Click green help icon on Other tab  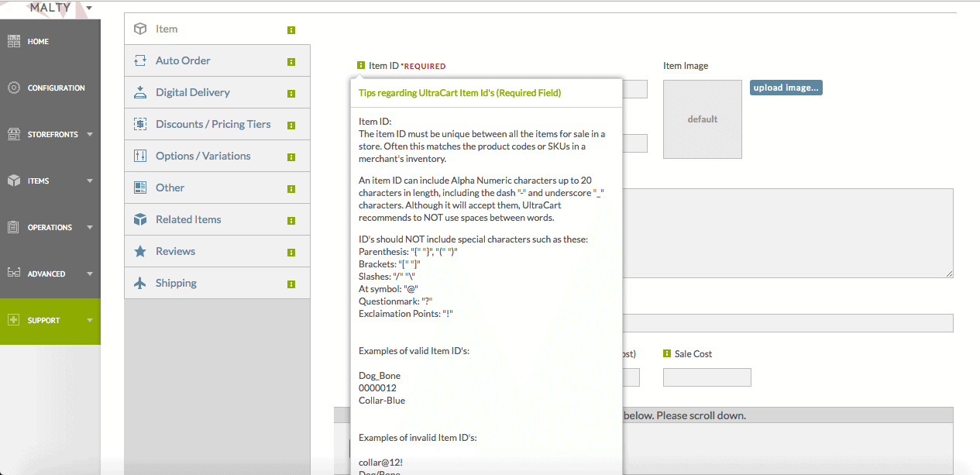click(291, 189)
